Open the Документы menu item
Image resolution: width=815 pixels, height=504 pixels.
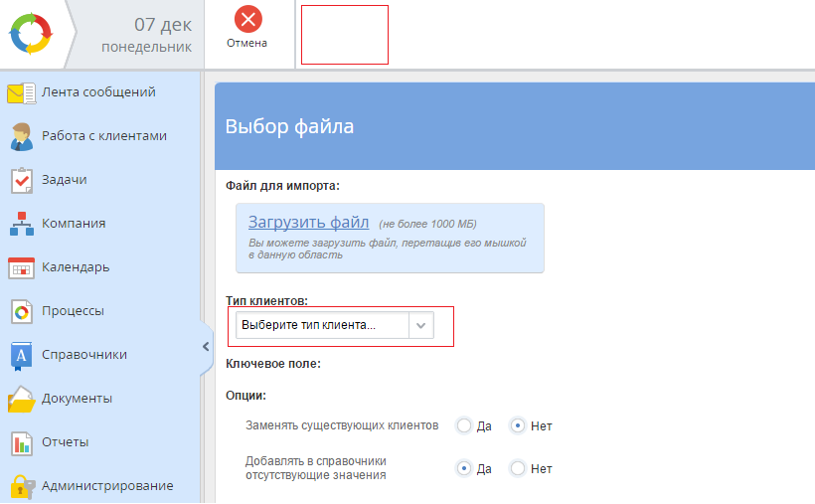coord(77,399)
